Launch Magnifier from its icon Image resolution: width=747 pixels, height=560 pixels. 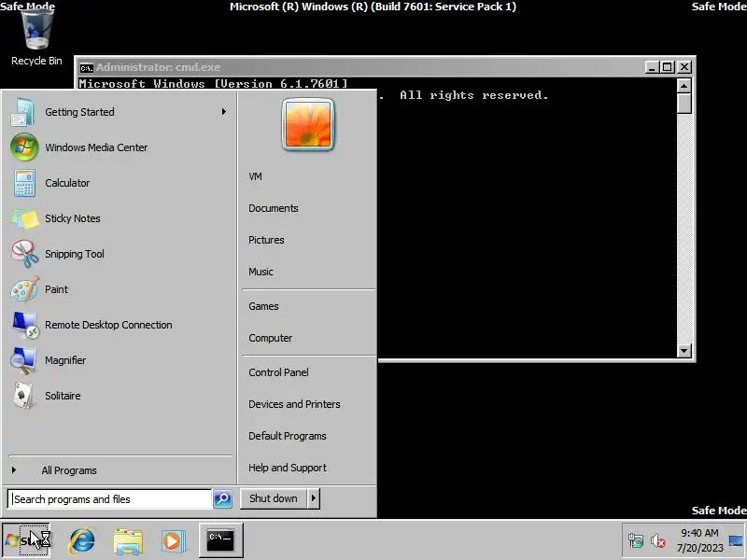22,360
